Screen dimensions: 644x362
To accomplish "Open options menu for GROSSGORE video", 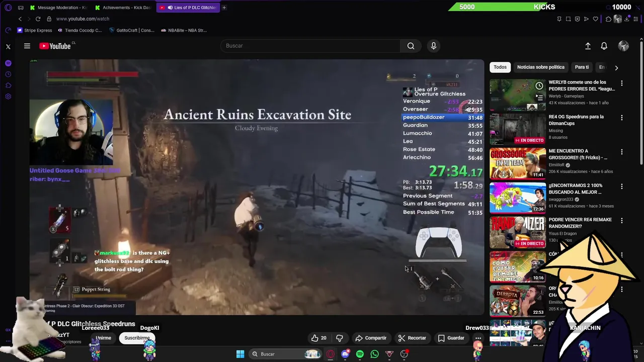I will [622, 152].
